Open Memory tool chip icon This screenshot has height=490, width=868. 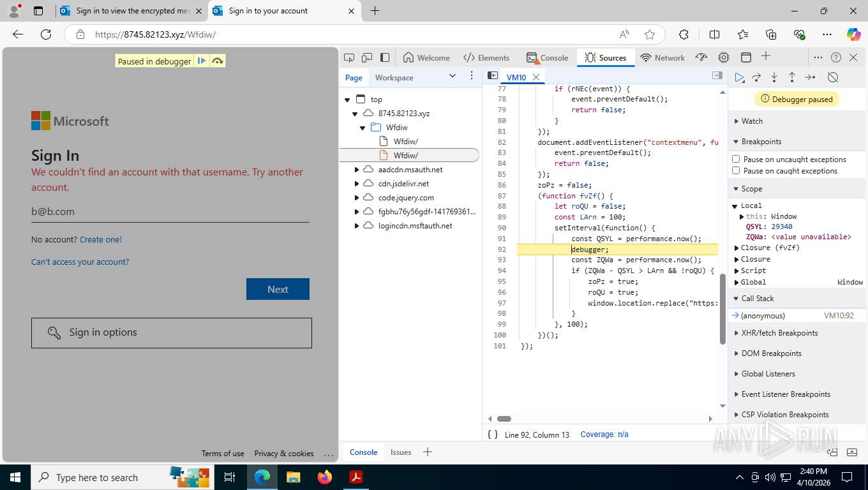click(x=724, y=57)
